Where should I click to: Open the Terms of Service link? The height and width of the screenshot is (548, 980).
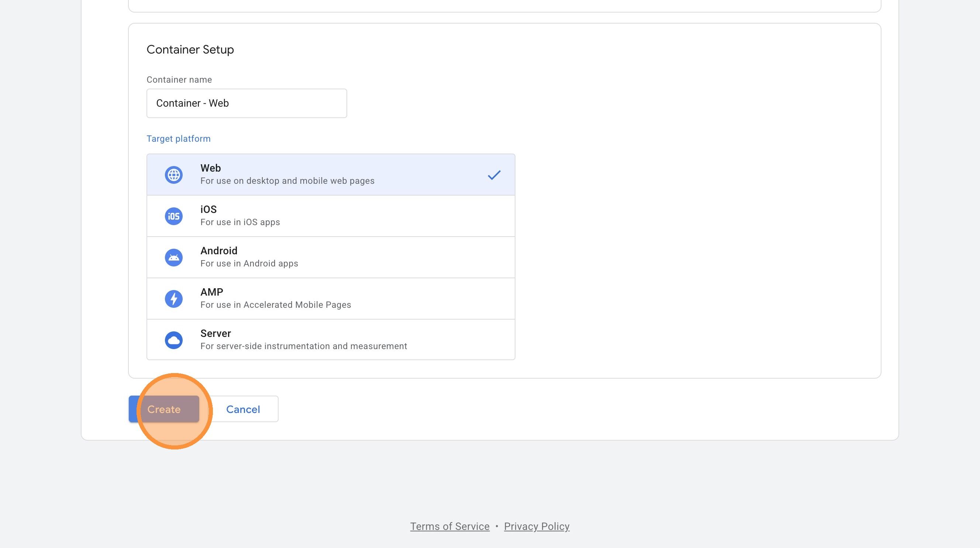pyautogui.click(x=449, y=526)
